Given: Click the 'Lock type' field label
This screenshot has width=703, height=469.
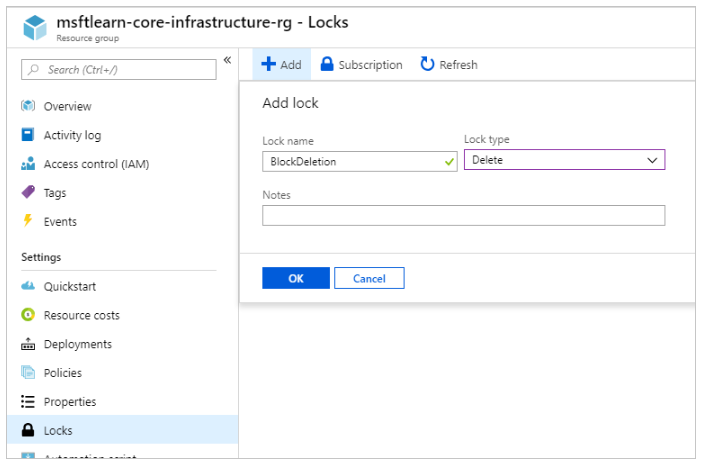Looking at the screenshot, I should click(x=486, y=139).
